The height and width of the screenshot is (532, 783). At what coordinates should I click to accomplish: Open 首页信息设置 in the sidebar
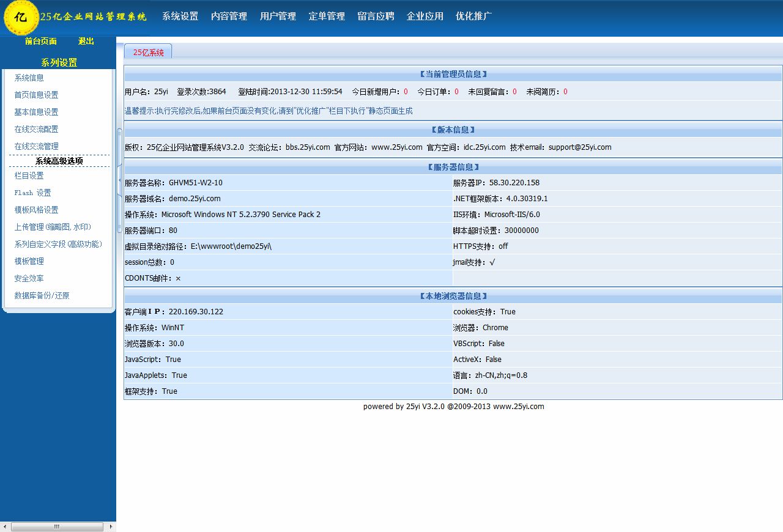[x=36, y=95]
